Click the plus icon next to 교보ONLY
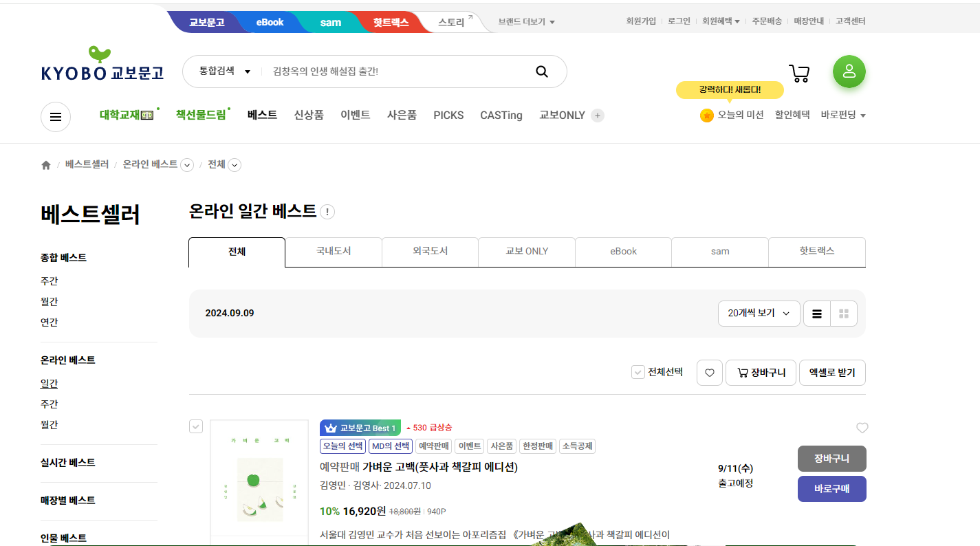 point(598,116)
